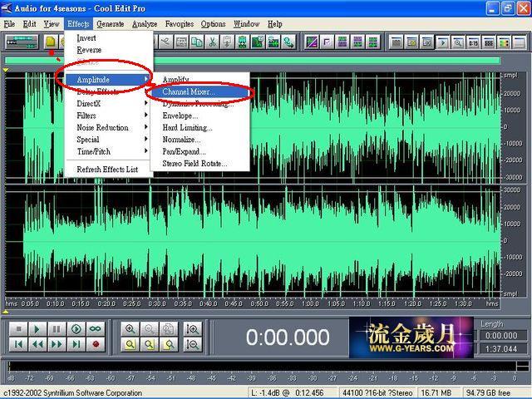The height and width of the screenshot is (399, 532).
Task: Expand the Time/Pitch submenu
Action: (x=109, y=151)
